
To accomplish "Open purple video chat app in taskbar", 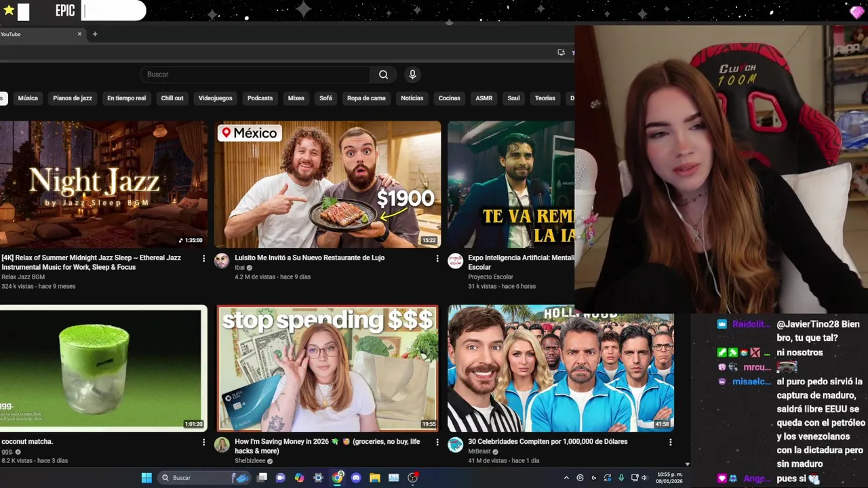I will [x=281, y=478].
